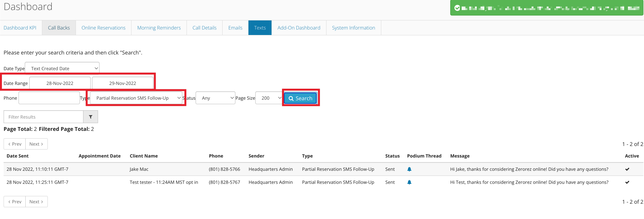
Task: Click the message starting 'Hi Test, thanks'
Action: [529, 182]
